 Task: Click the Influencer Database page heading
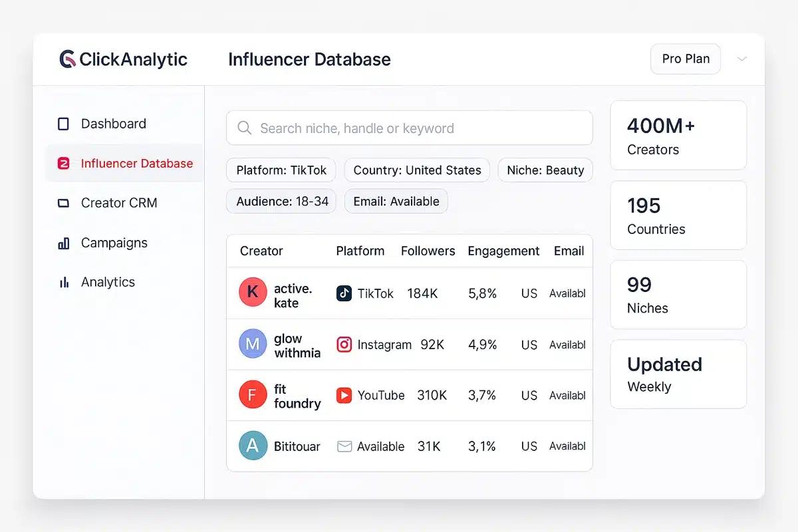(x=309, y=59)
